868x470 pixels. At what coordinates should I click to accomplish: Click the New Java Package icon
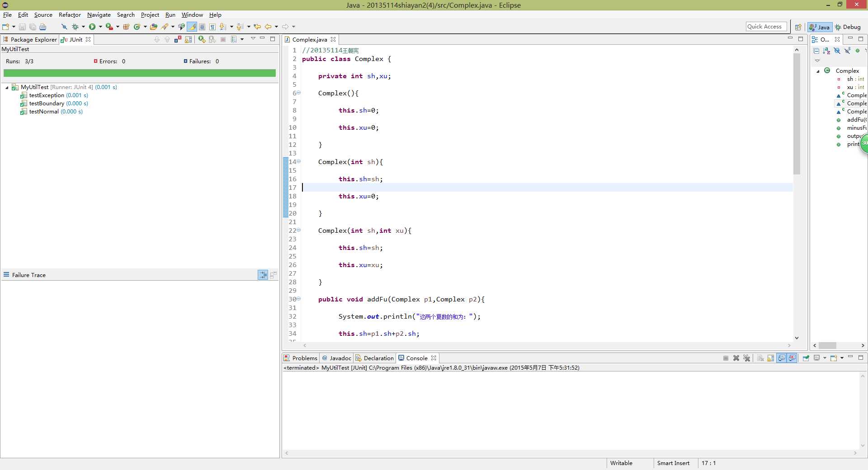pos(126,27)
